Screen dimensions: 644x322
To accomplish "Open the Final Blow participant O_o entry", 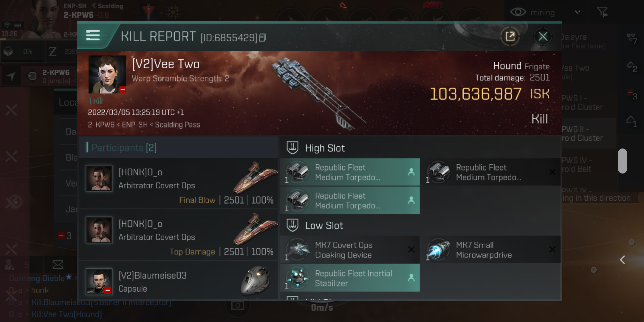I will tap(178, 184).
